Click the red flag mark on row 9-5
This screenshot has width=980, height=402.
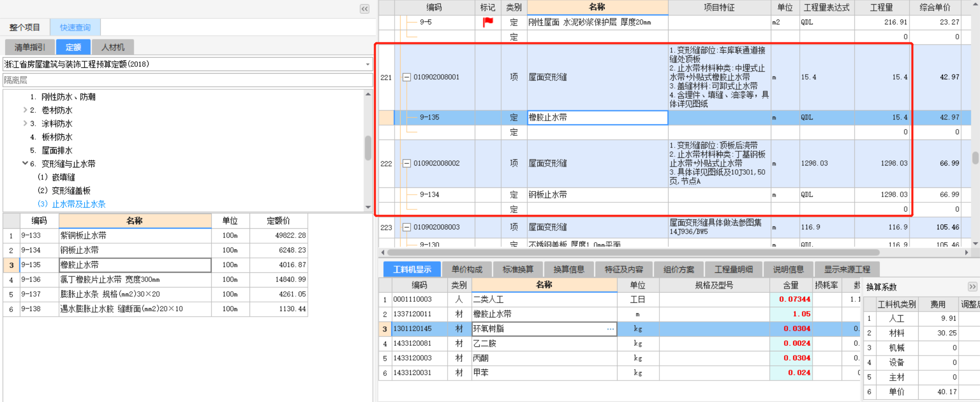point(488,22)
